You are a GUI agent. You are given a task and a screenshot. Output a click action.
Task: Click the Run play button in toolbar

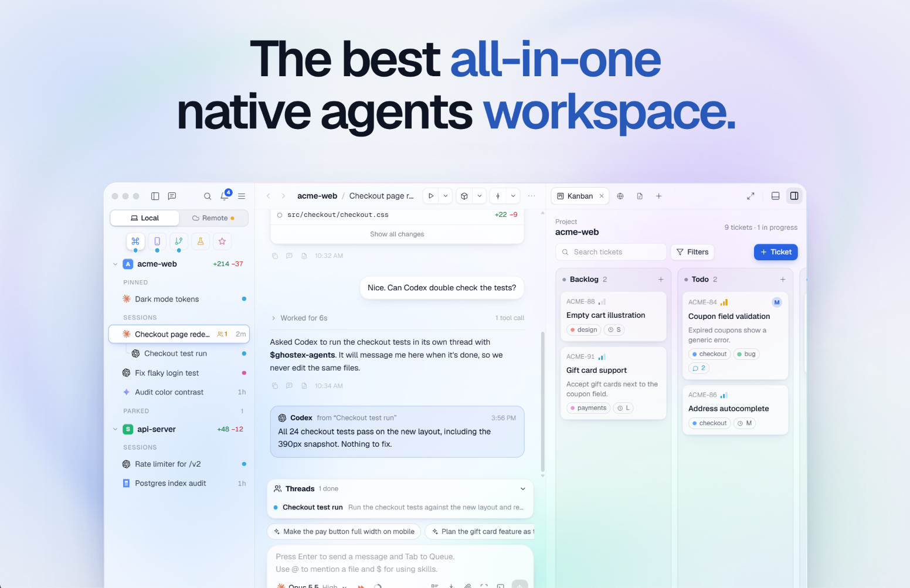pos(431,196)
